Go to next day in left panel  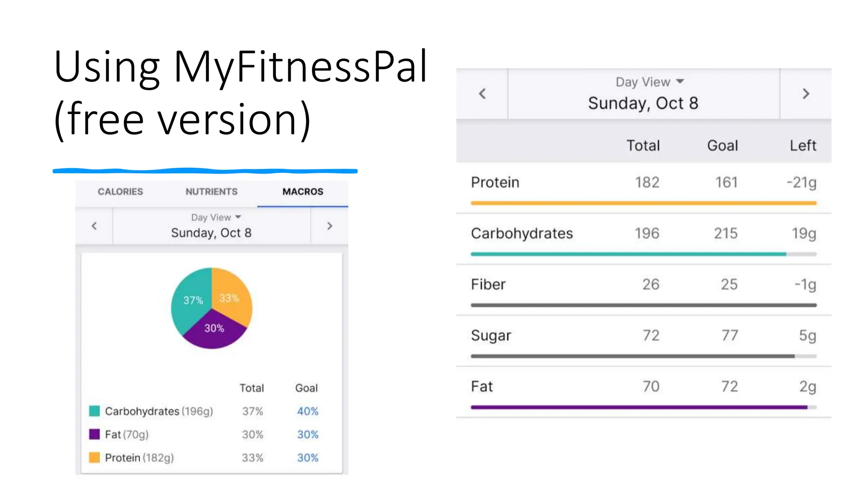[x=329, y=226]
